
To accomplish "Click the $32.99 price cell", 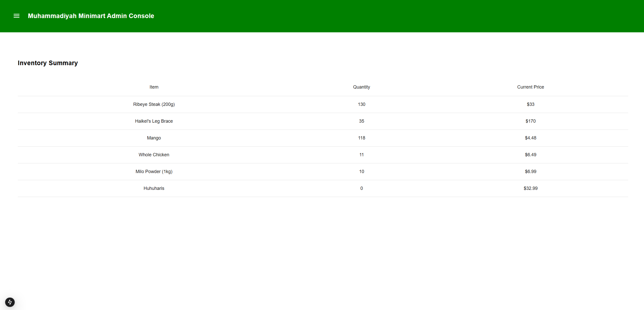I will (530, 188).
